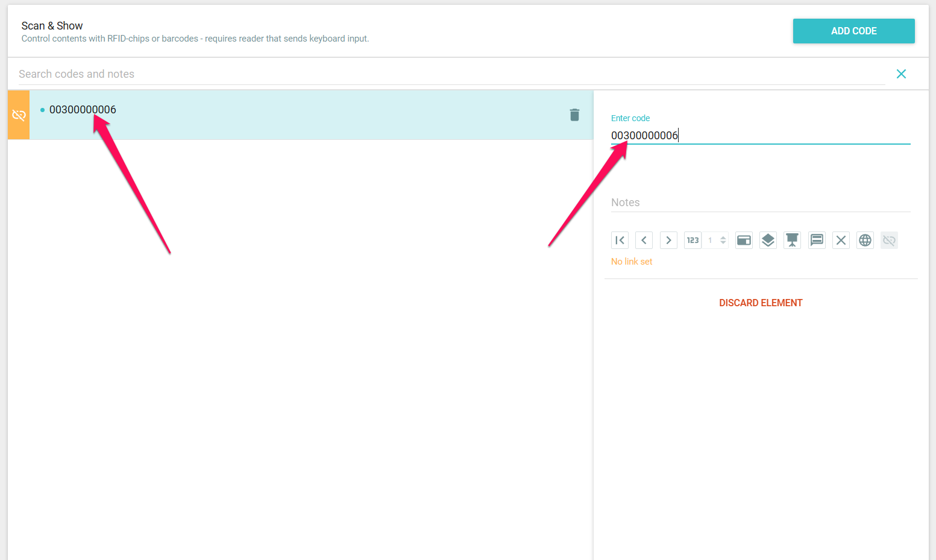This screenshot has width=936, height=560.
Task: Select the previous slide link icon
Action: [644, 241]
